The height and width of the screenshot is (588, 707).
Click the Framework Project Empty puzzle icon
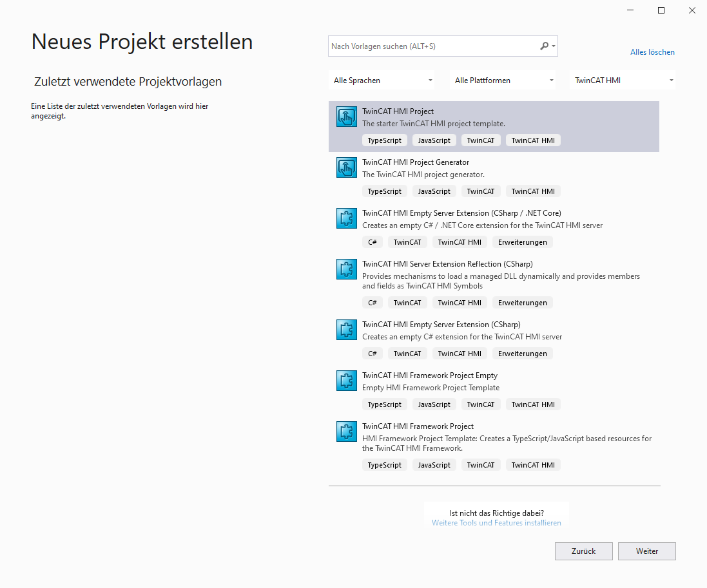click(x=346, y=381)
